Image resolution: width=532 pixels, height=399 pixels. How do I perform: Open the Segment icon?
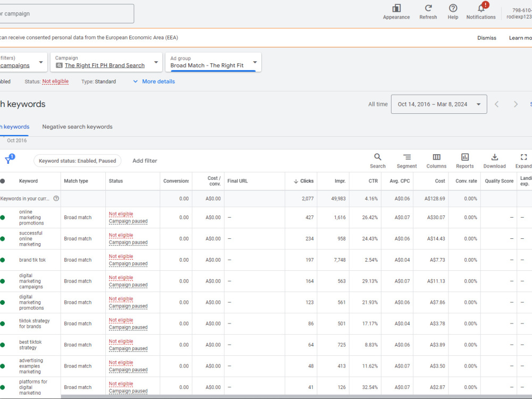pos(406,157)
